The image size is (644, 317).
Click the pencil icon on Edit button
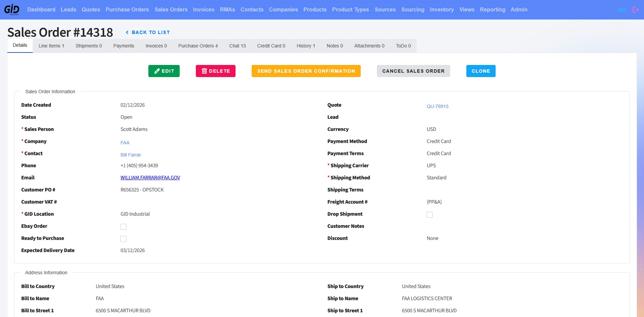click(x=157, y=71)
